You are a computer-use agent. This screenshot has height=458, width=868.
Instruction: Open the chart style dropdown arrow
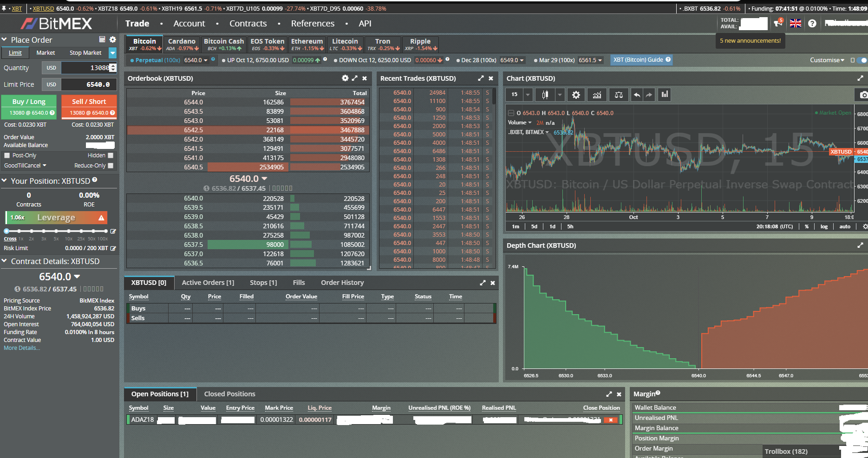[560, 95]
